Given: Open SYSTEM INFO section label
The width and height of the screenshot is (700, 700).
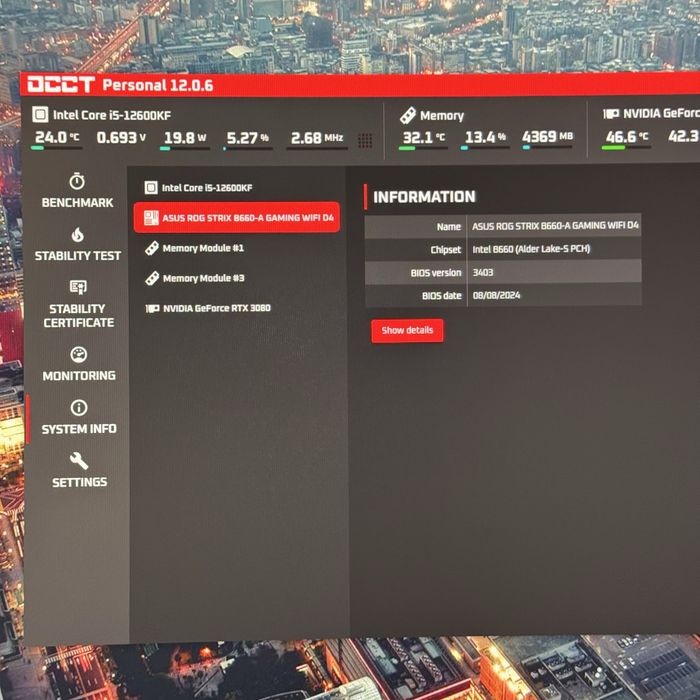Looking at the screenshot, I should 79,429.
